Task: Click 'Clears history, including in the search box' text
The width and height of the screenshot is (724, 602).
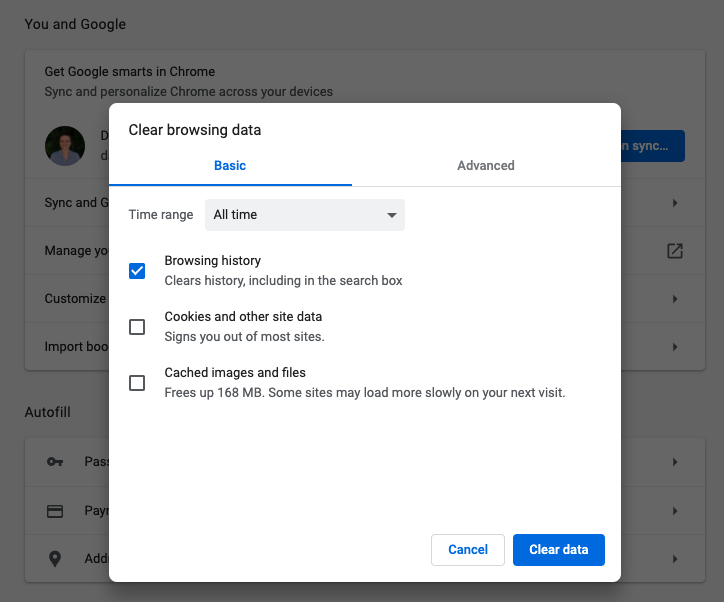Action: pyautogui.click(x=284, y=281)
